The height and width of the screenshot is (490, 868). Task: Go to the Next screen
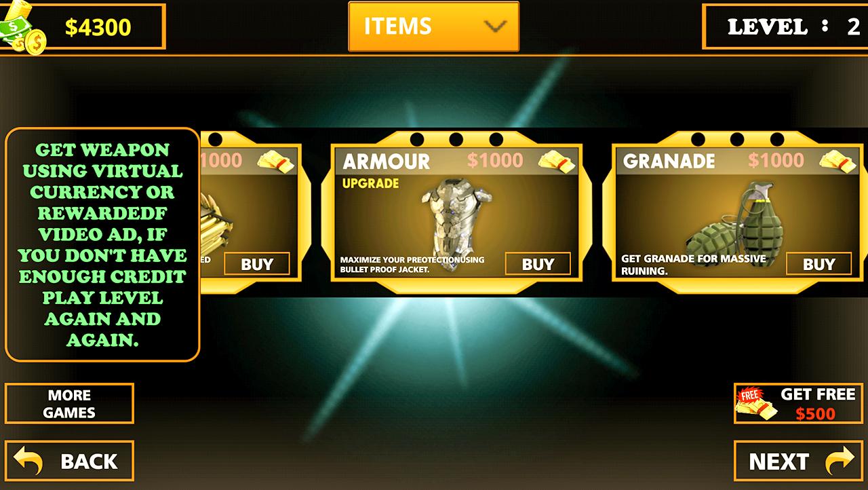click(798, 461)
